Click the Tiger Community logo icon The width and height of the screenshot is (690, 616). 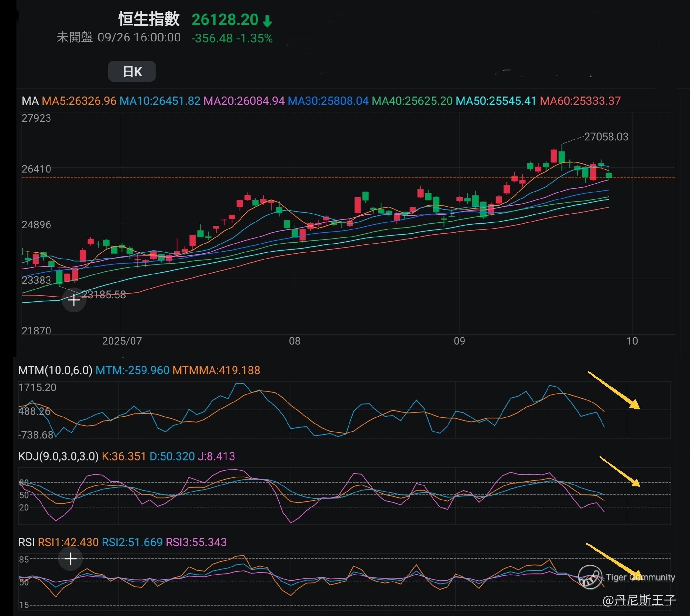590,577
